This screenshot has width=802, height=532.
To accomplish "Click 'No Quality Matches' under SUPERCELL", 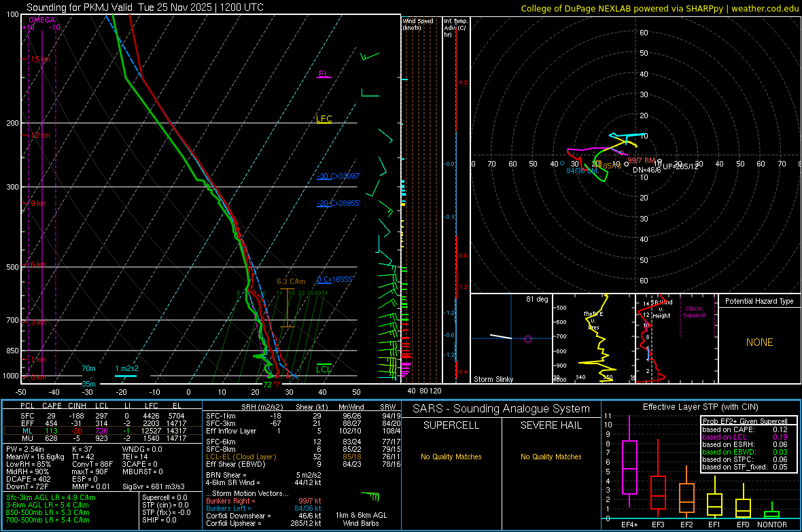I will coord(451,457).
